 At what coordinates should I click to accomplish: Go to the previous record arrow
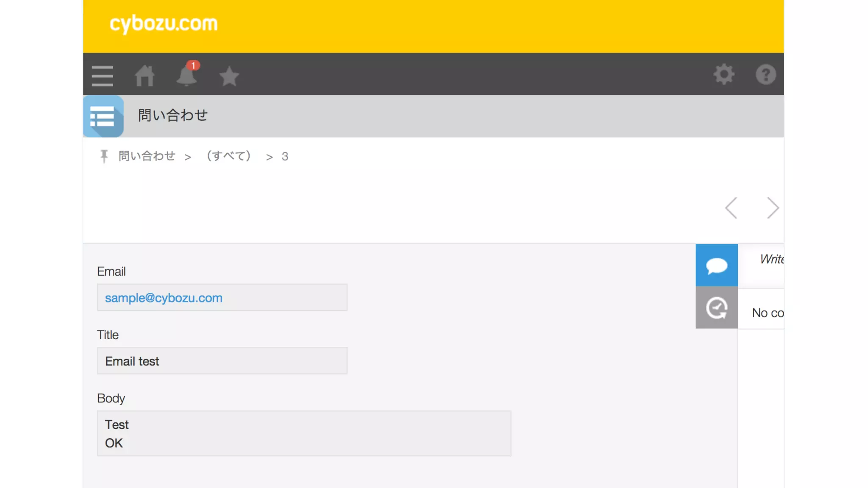click(x=732, y=208)
